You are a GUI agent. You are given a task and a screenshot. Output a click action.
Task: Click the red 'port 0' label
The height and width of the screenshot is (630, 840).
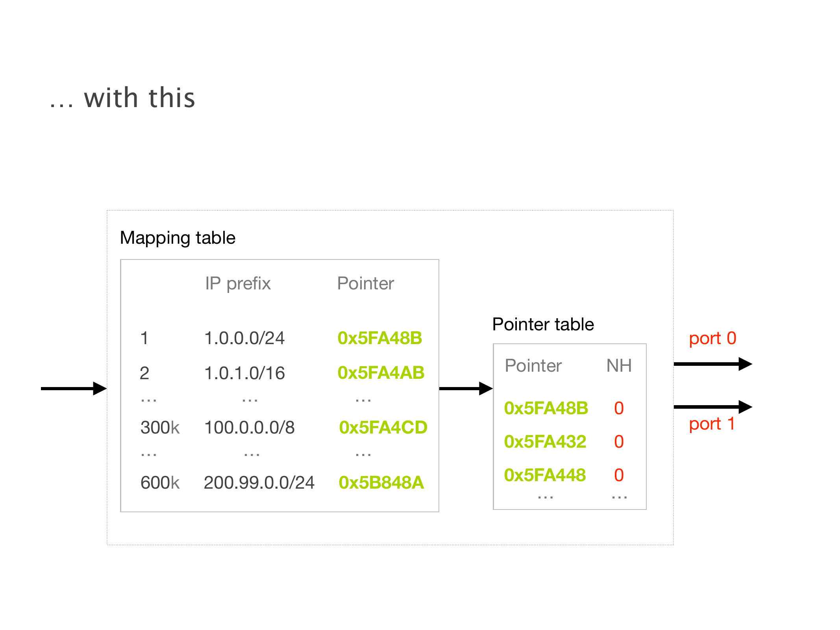pyautogui.click(x=712, y=339)
